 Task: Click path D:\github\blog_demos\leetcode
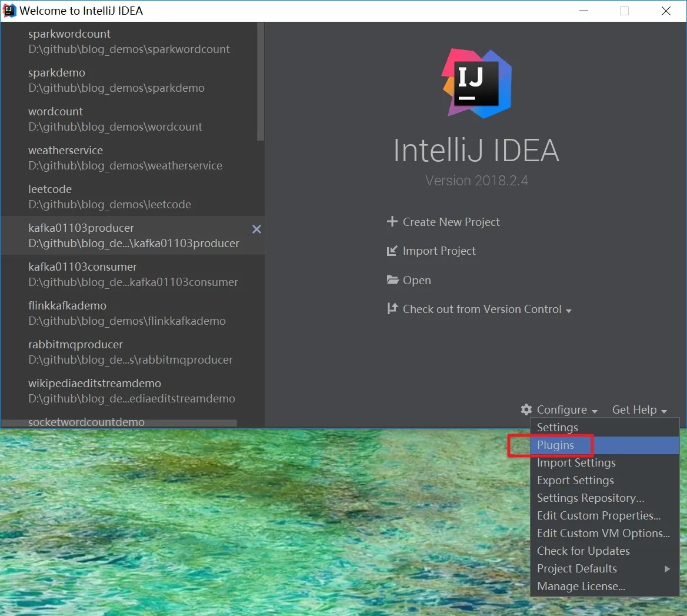109,205
